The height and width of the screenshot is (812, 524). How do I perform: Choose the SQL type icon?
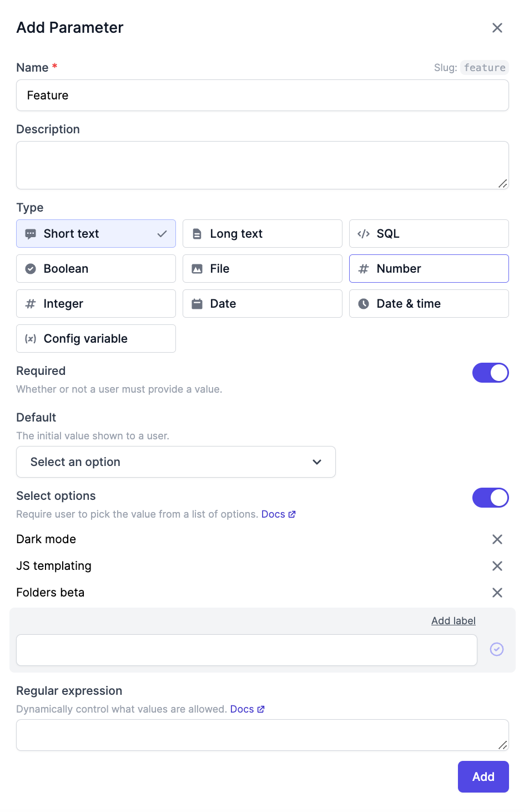364,234
